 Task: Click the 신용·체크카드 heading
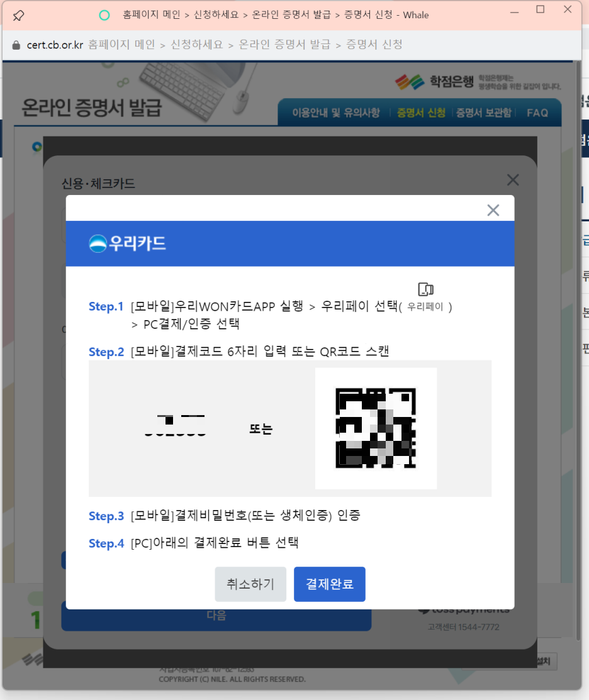(98, 184)
